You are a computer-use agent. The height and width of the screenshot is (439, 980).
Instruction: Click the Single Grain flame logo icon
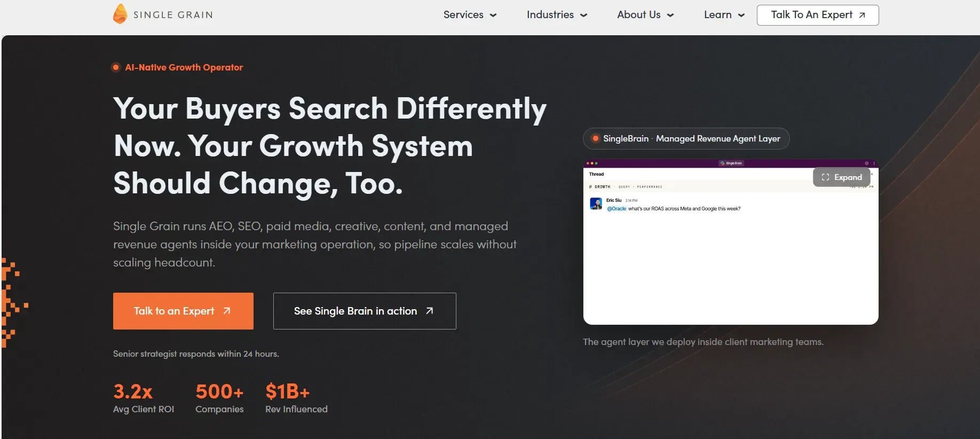pos(120,14)
